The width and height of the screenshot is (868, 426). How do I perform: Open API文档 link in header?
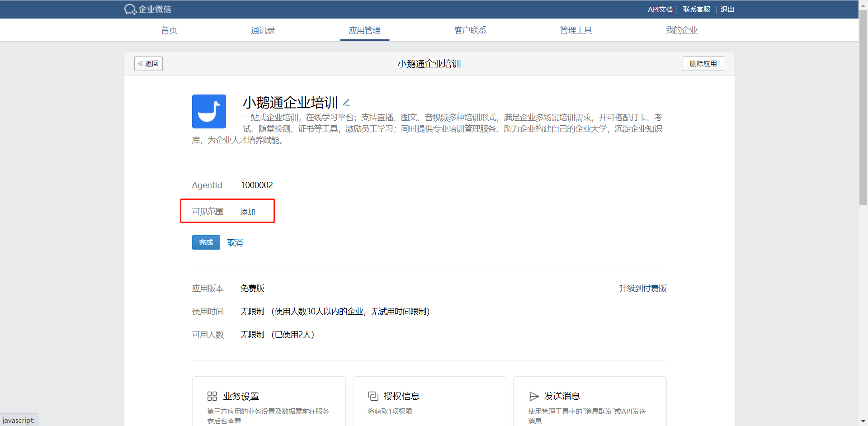[660, 9]
